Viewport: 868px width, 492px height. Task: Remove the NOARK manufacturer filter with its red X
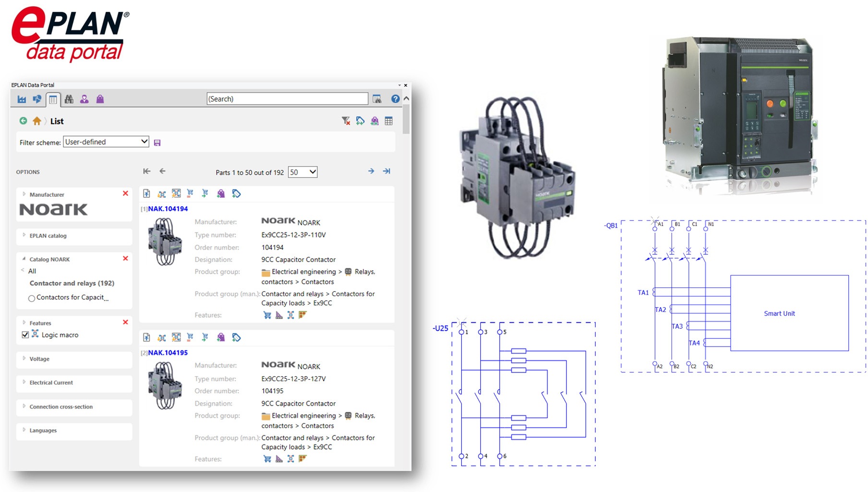pyautogui.click(x=125, y=193)
